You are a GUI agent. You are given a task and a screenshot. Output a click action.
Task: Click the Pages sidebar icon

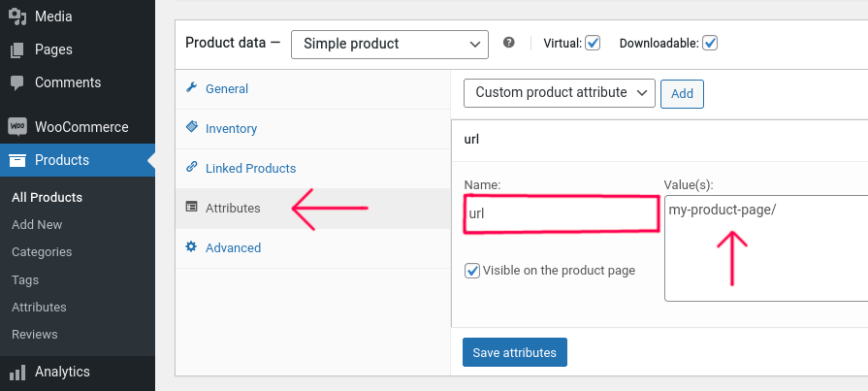[x=17, y=49]
